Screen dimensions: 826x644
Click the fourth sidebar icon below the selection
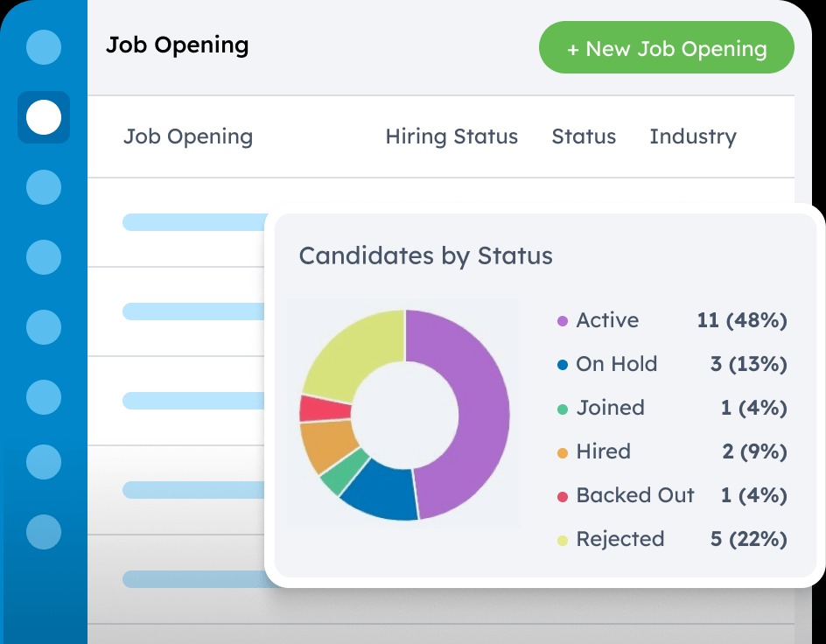(x=44, y=397)
